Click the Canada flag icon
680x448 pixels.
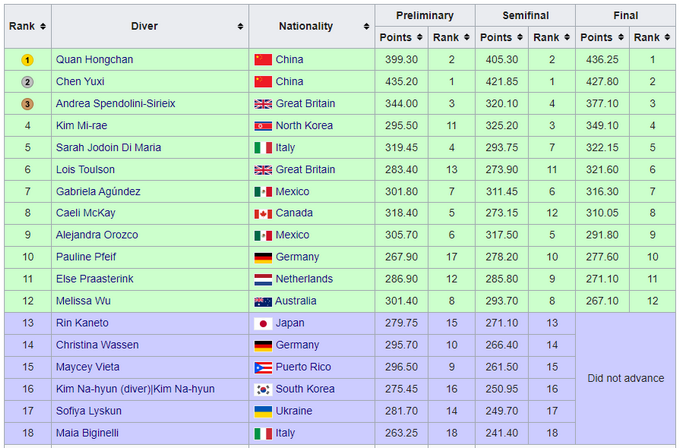pos(263,213)
